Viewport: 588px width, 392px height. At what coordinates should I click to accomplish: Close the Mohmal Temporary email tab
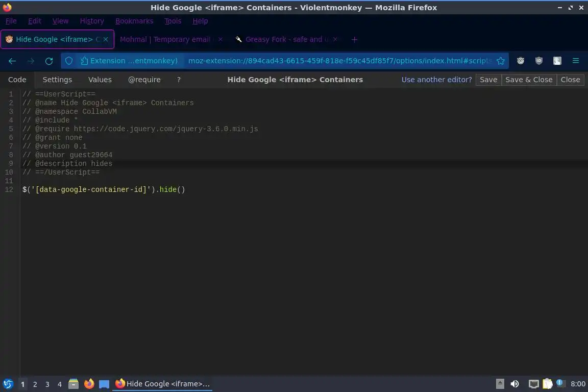click(x=220, y=39)
